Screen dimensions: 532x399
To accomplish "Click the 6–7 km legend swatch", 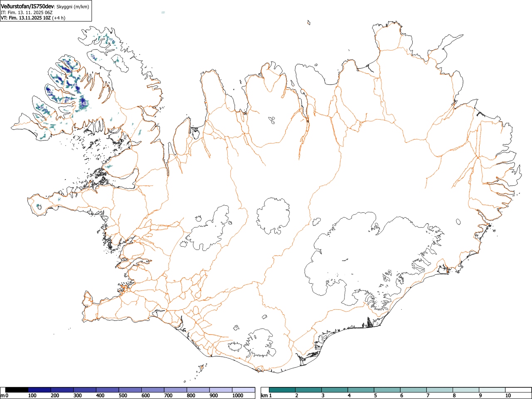I will pos(414,390).
